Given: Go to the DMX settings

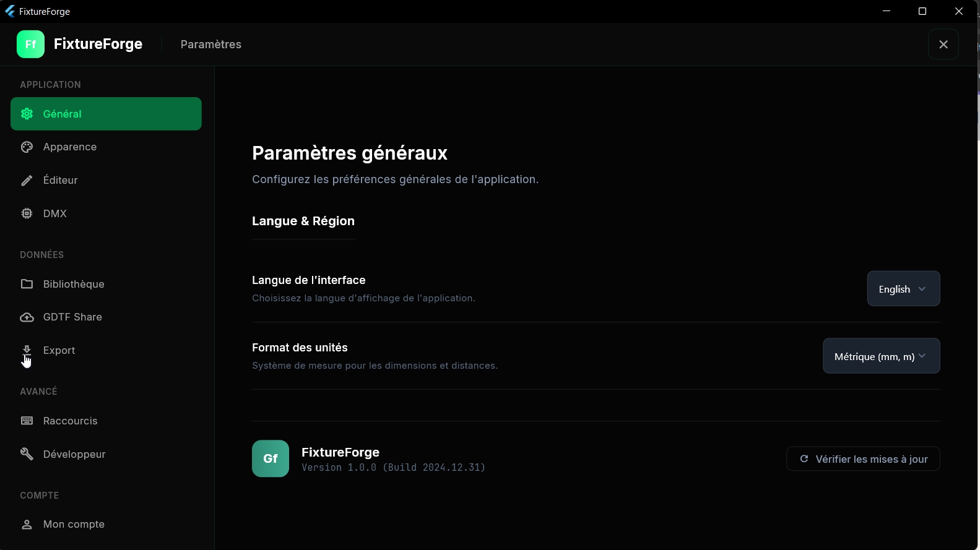Looking at the screenshot, I should [106, 213].
